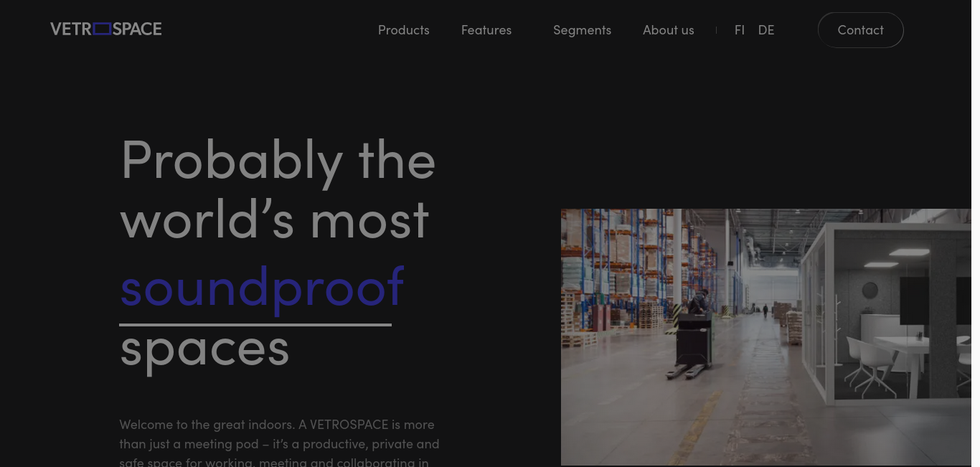Open the Products menu
980x467 pixels.
[x=404, y=30]
